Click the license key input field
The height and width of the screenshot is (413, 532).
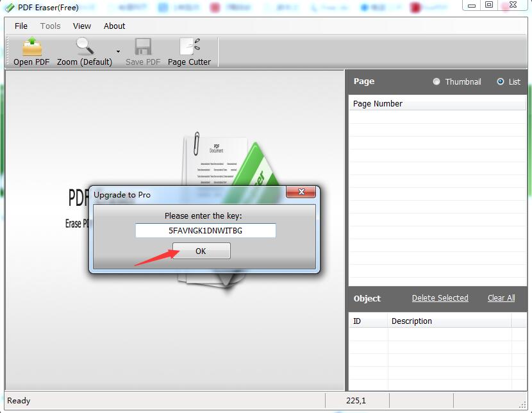click(206, 230)
